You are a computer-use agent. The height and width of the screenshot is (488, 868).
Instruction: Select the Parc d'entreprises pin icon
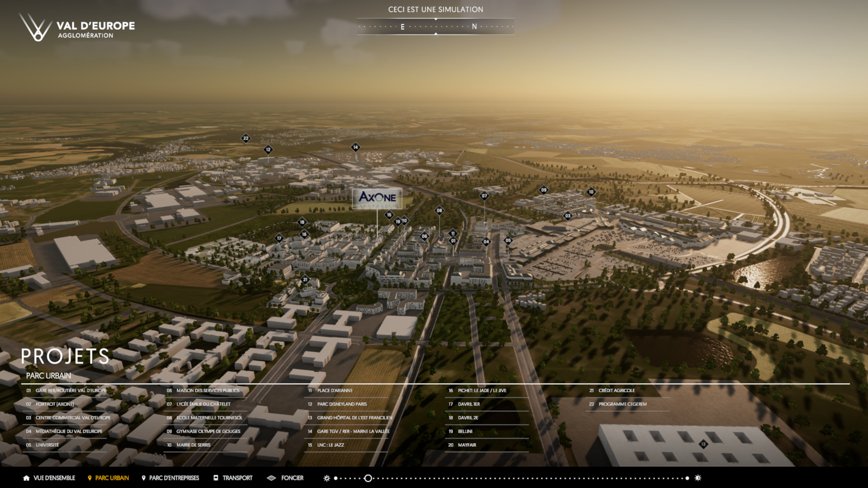(144, 478)
